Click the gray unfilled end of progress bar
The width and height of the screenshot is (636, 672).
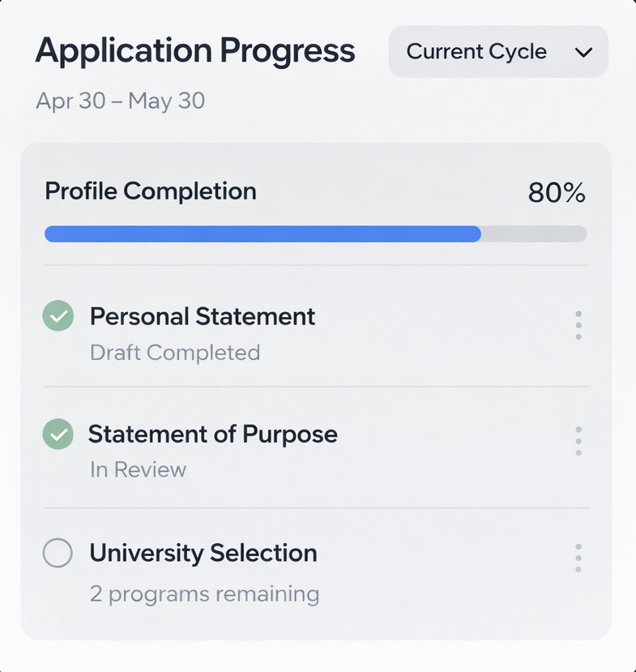(x=534, y=234)
